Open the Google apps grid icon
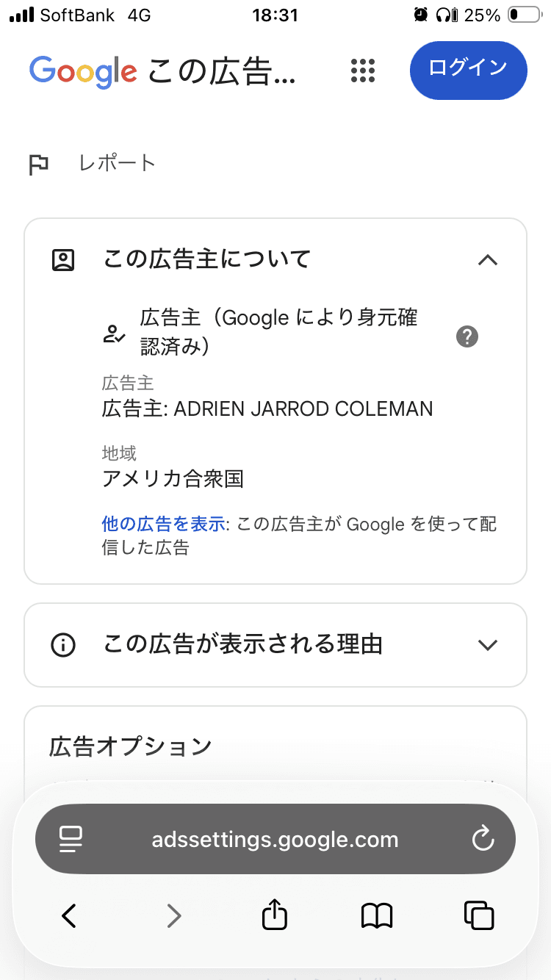The image size is (551, 980). point(363,71)
